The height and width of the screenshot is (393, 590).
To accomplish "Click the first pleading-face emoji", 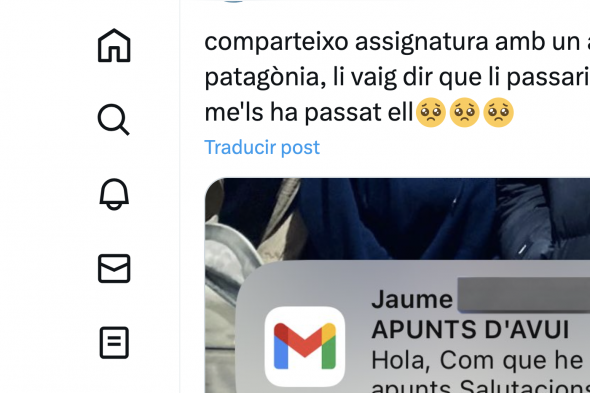I will point(431,112).
